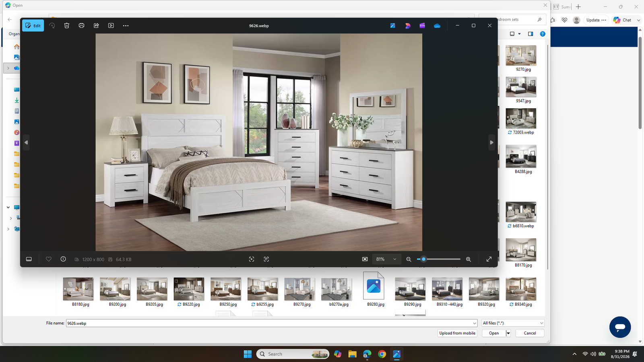
Task: Add the photo to favorites
Action: tap(49, 259)
